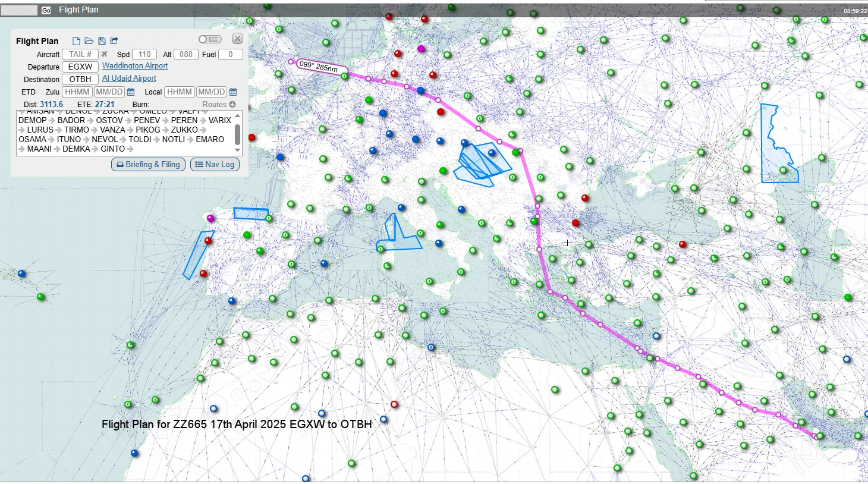The width and height of the screenshot is (868, 484).
Task: Click the EGXW departure code field
Action: [80, 67]
